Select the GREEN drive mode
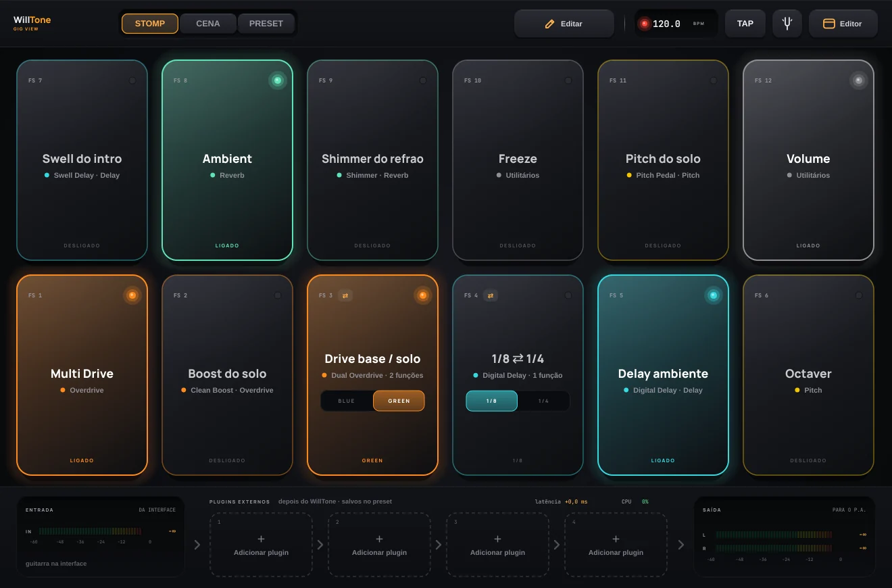Viewport: 892px width, 588px height. [399, 401]
